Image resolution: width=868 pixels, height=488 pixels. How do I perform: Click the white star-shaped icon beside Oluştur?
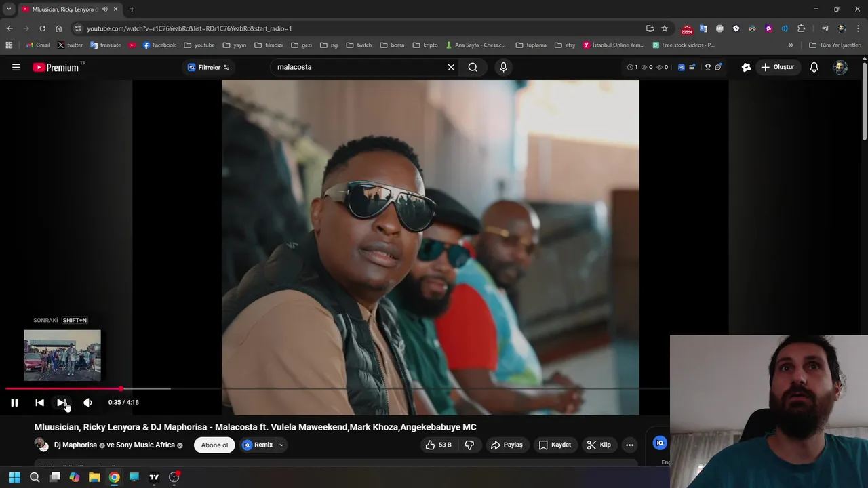point(747,67)
